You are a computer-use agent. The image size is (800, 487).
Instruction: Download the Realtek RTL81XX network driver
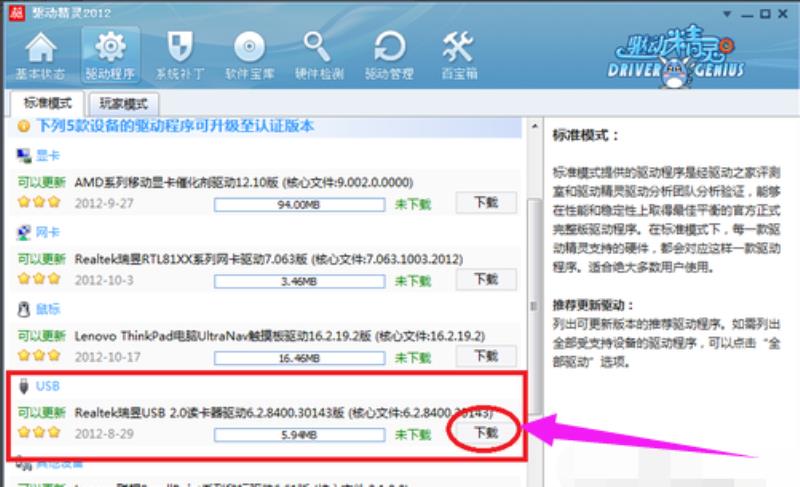(x=486, y=279)
